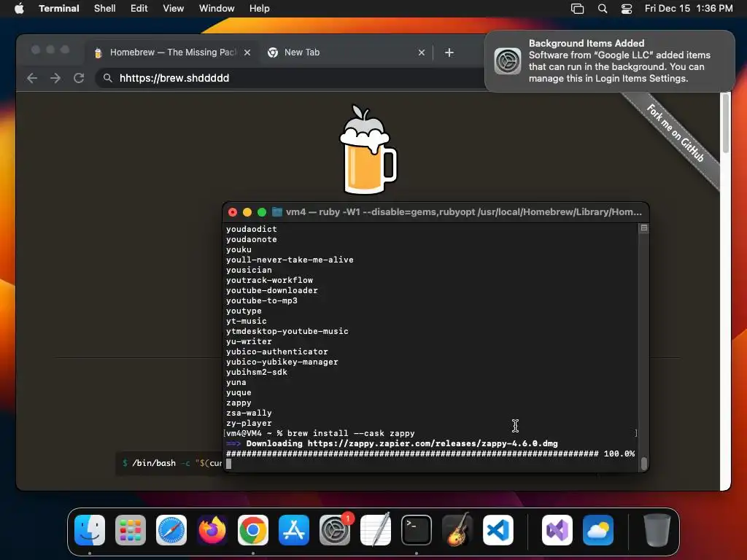
Task: Show the date and time panel
Action: 689,8
